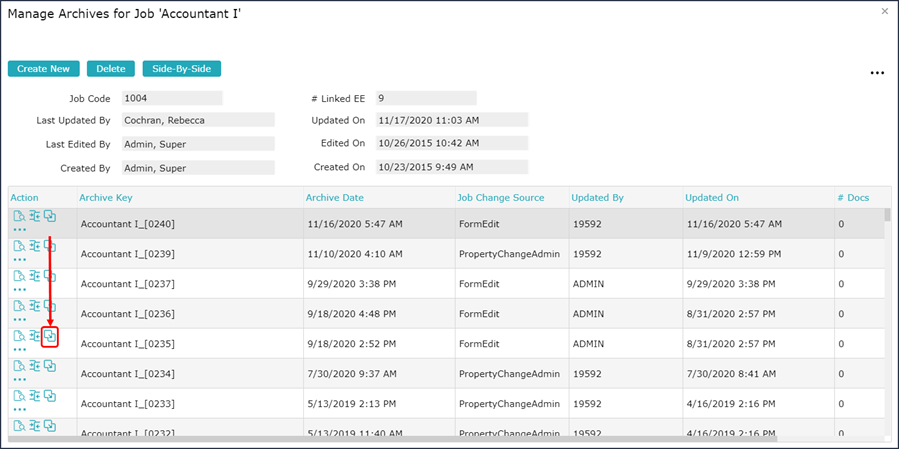Open more actions ellipsis under Accountant I_[0240] row
The width and height of the screenshot is (899, 449).
pyautogui.click(x=20, y=230)
